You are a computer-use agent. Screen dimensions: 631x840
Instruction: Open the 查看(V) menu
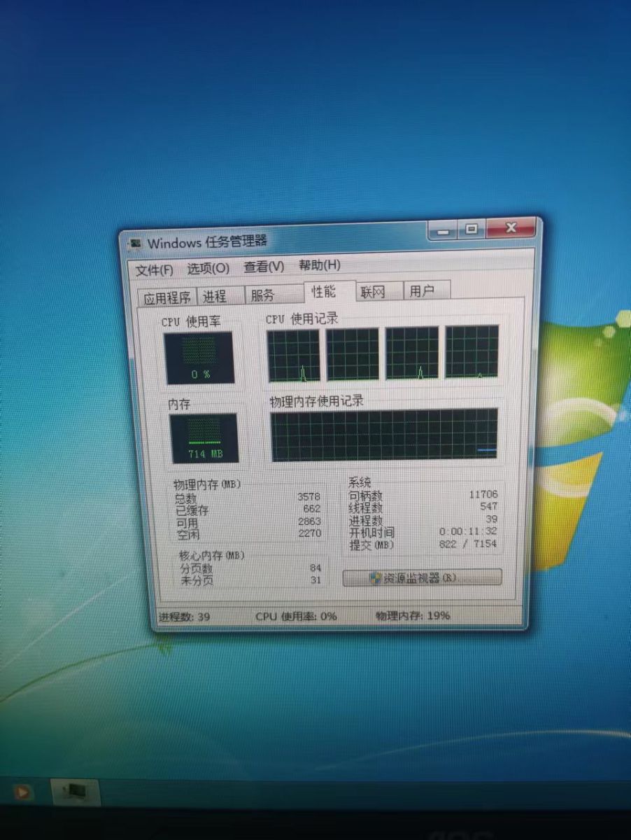tap(264, 267)
